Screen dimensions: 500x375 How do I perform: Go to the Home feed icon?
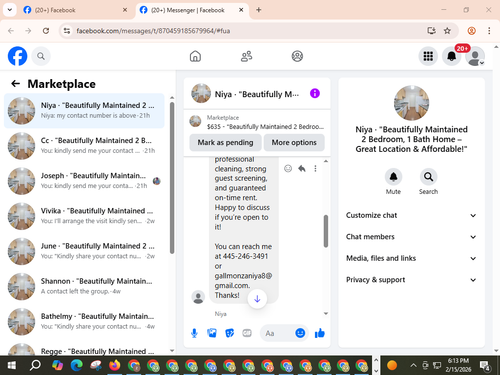[x=195, y=56]
